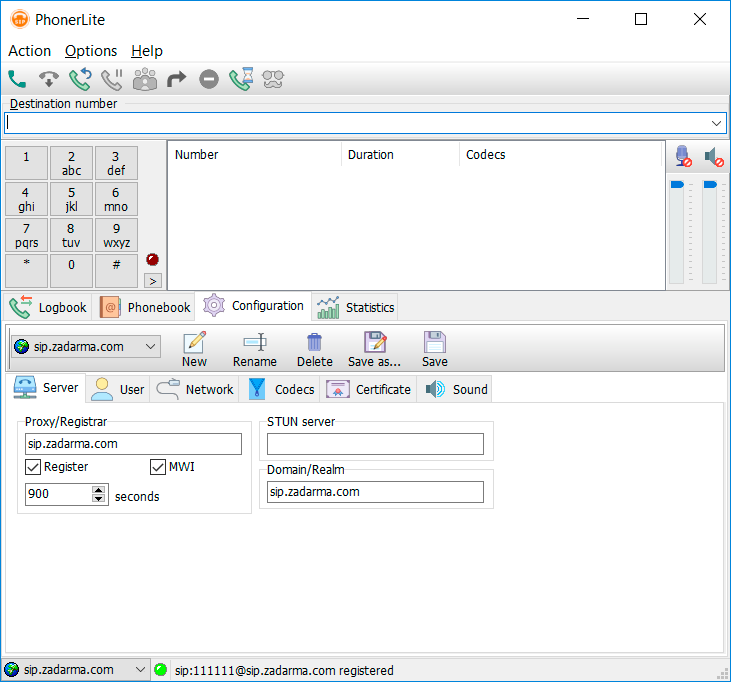This screenshot has height=682, width=731.
Task: Toggle the MWI checkbox
Action: coord(158,467)
